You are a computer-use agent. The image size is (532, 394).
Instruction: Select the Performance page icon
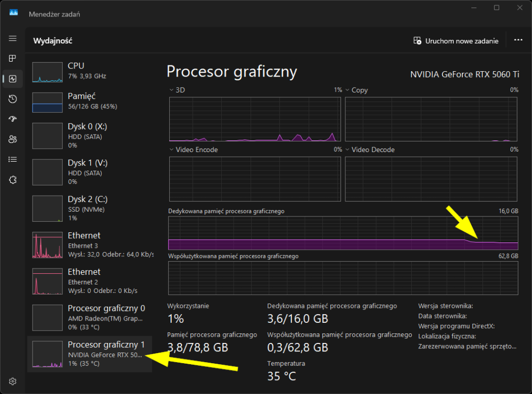click(13, 79)
